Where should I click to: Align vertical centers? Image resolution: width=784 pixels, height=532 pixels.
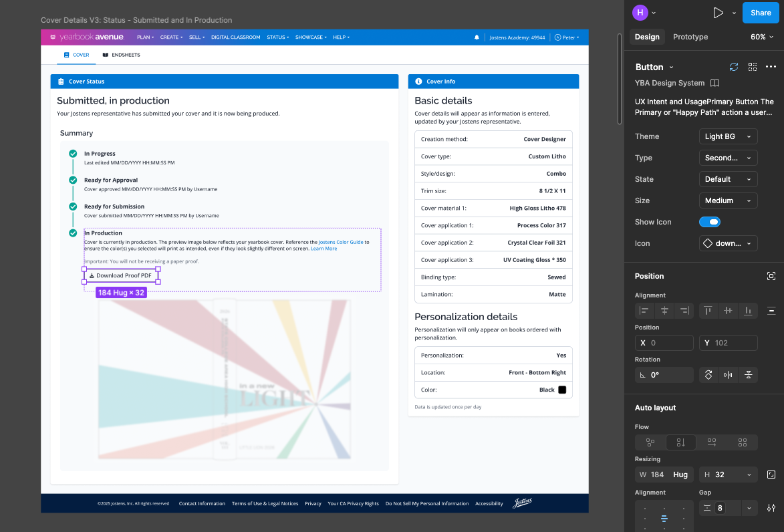(x=728, y=311)
